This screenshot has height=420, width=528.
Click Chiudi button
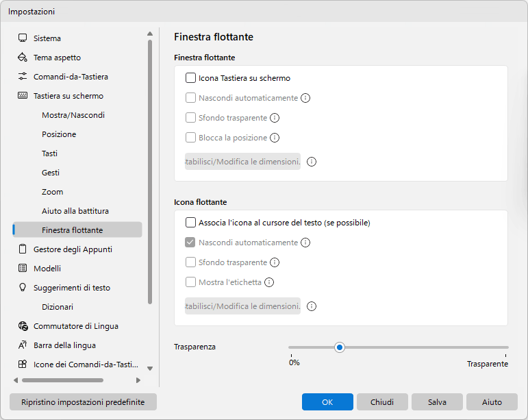point(382,402)
